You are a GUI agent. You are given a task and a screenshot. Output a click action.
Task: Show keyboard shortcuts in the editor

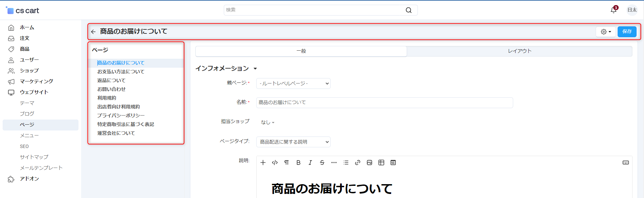coord(625,163)
